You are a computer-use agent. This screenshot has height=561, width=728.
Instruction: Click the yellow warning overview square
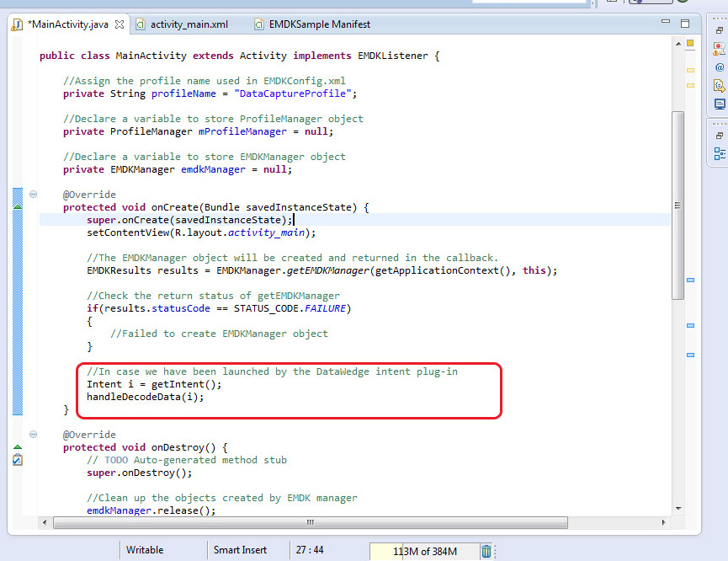point(690,44)
